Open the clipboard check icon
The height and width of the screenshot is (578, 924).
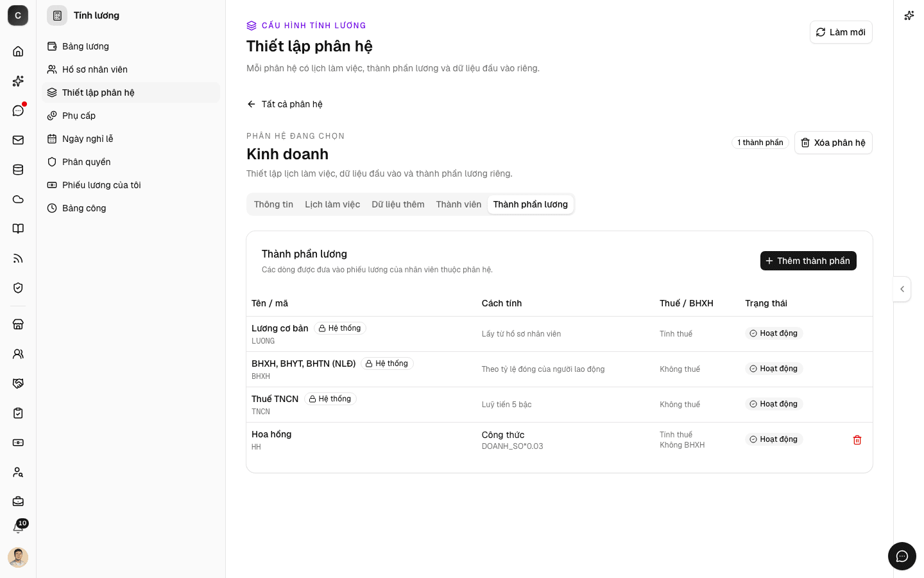pos(18,413)
